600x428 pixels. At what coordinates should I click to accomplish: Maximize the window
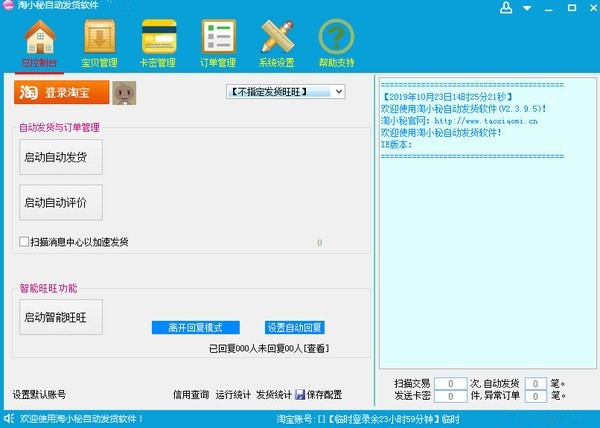click(572, 8)
